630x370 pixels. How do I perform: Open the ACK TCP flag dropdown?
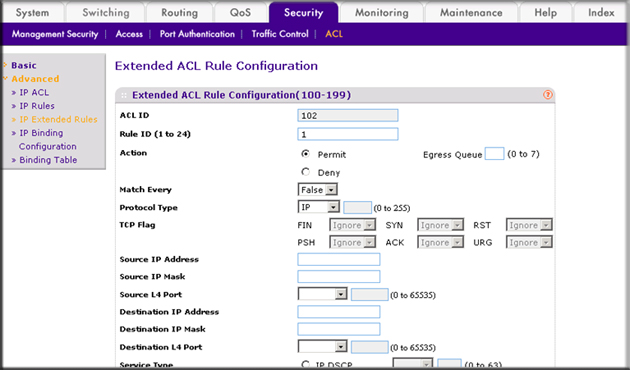point(440,242)
